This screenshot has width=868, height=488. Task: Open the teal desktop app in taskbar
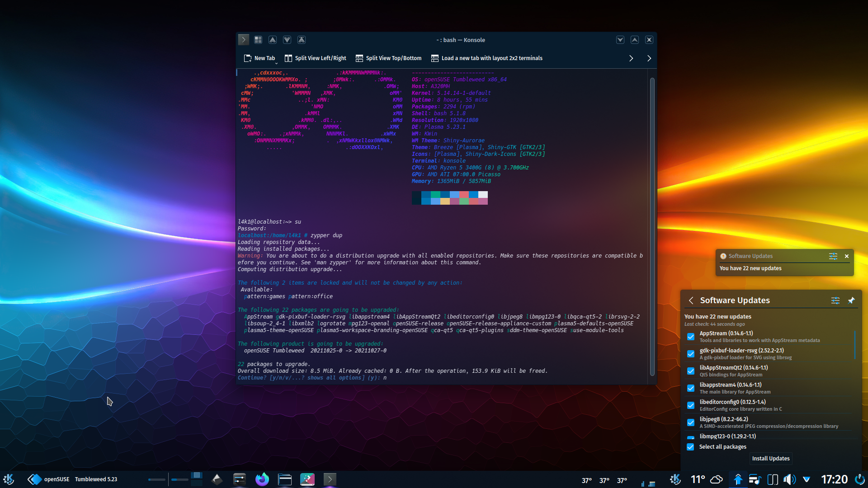click(x=307, y=479)
